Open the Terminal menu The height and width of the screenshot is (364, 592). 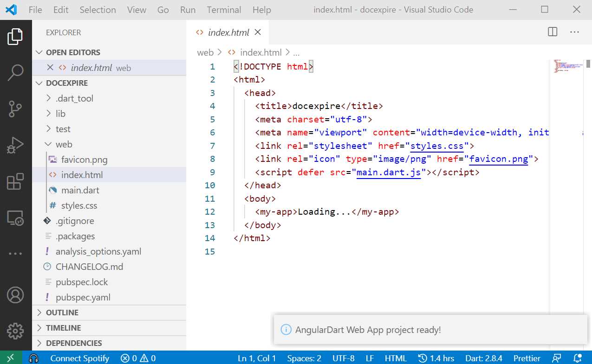point(223,9)
